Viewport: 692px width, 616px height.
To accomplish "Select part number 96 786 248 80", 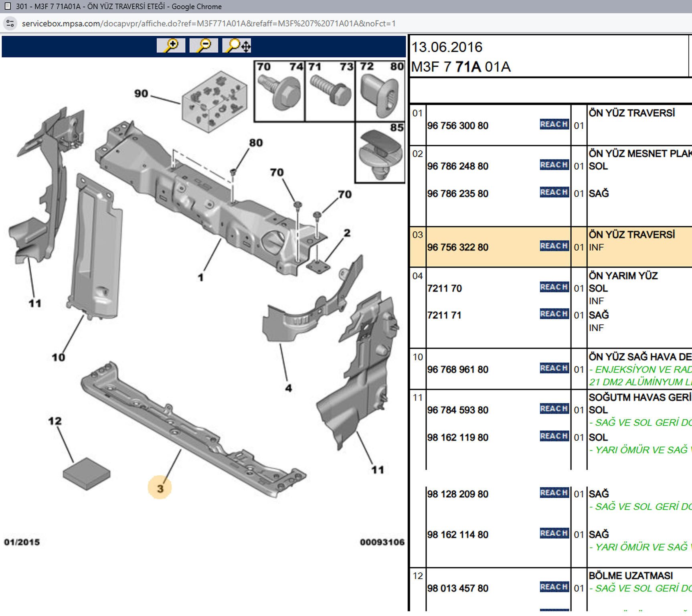I will (457, 166).
